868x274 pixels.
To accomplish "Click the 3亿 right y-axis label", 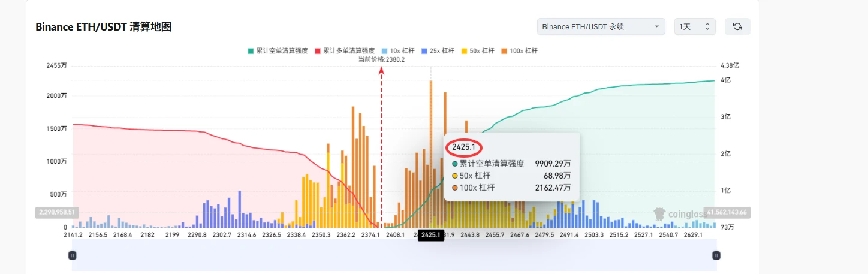I will [726, 118].
